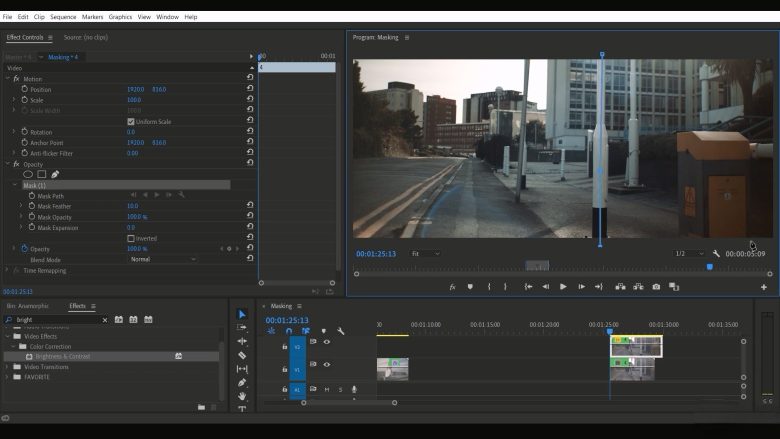The image size is (780, 439).
Task: Select the Ripple Edit tool
Action: coord(242,341)
